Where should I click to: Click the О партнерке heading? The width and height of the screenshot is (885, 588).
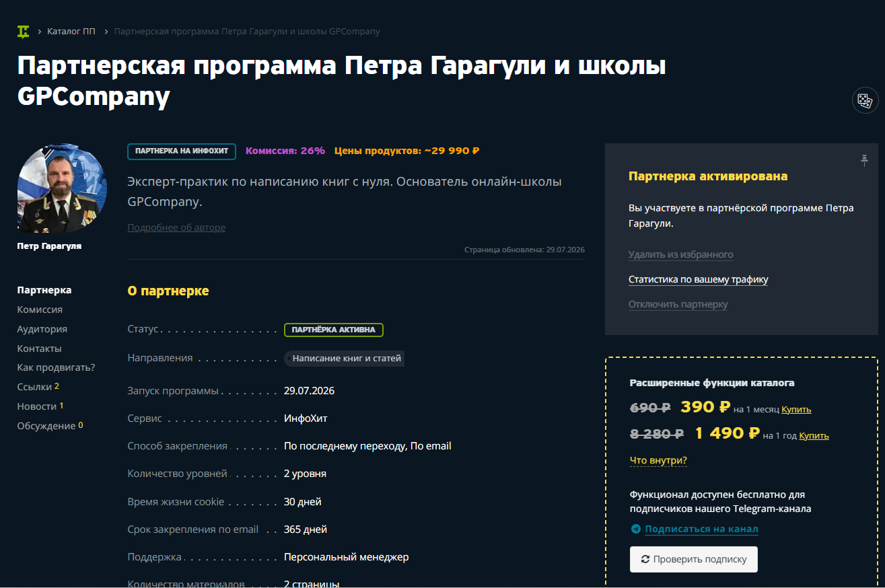coord(168,291)
